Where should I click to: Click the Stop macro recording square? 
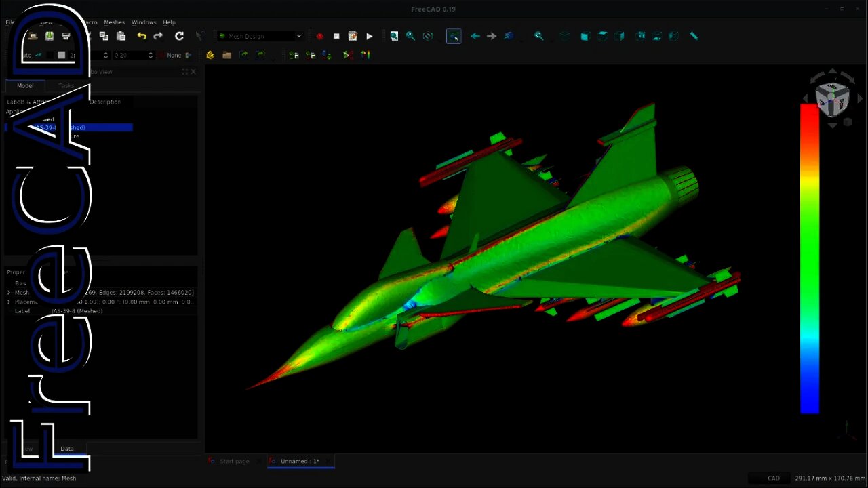(x=336, y=36)
